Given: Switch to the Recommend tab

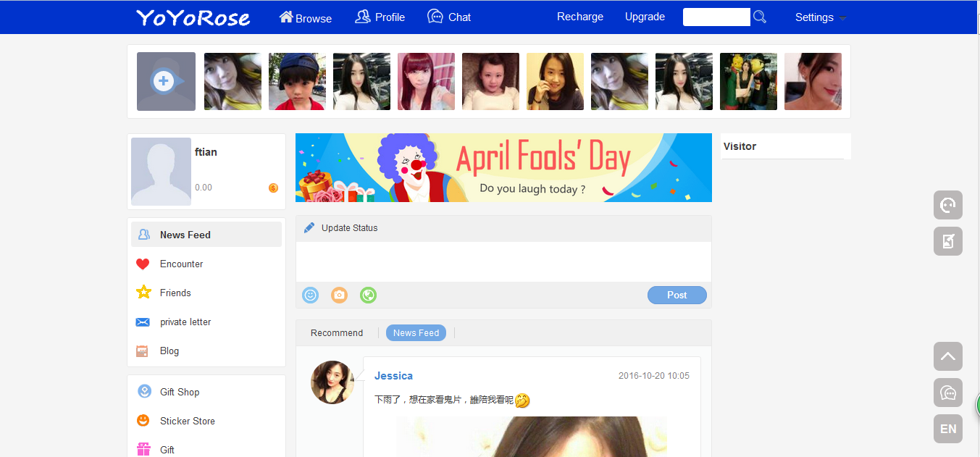Looking at the screenshot, I should 337,333.
